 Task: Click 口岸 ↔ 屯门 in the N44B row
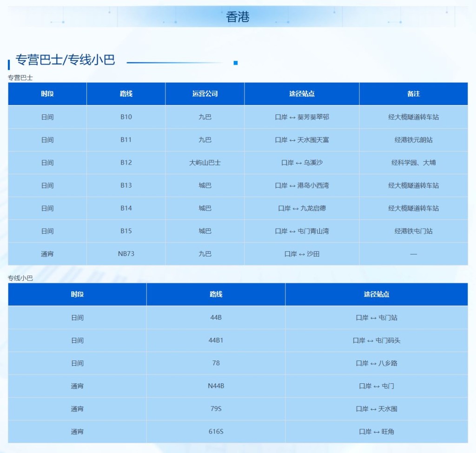tap(377, 386)
